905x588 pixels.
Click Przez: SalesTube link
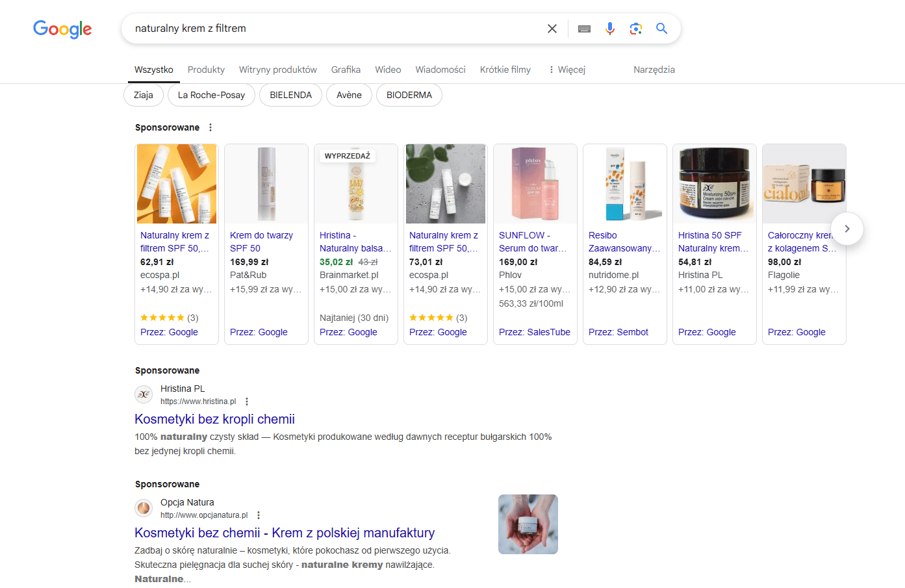click(x=535, y=332)
